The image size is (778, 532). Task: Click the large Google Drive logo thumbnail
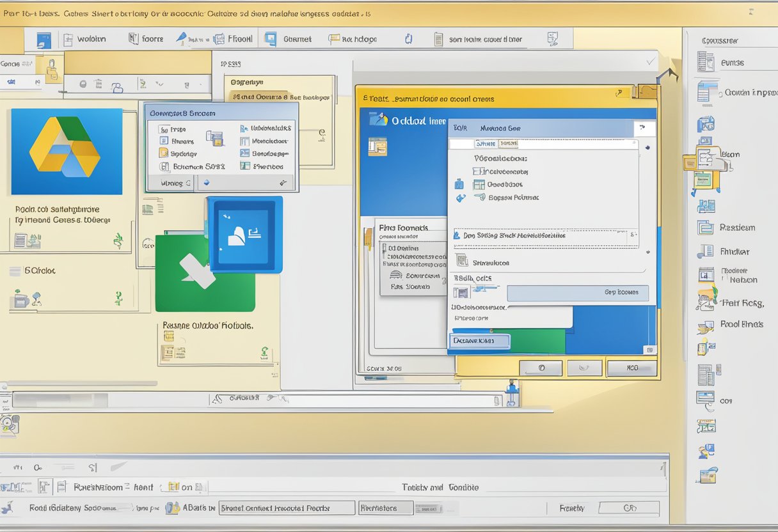pos(67,152)
